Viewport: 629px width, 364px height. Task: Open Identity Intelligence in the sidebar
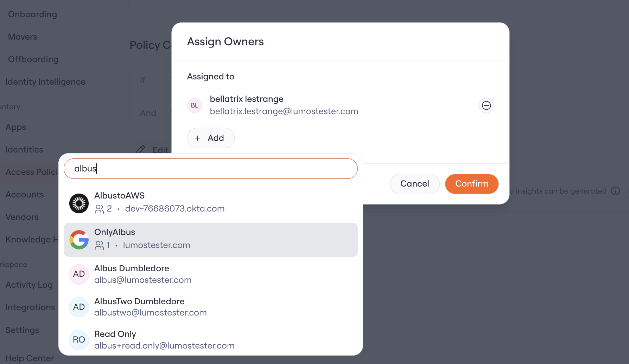(x=45, y=82)
